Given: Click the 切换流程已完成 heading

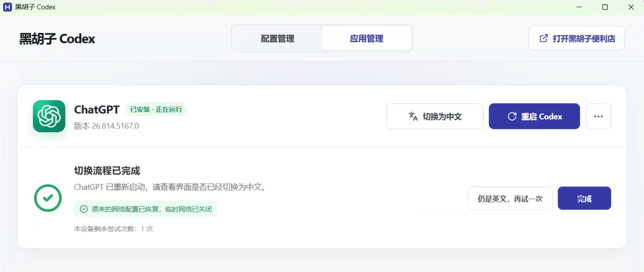Looking at the screenshot, I should (x=107, y=171).
